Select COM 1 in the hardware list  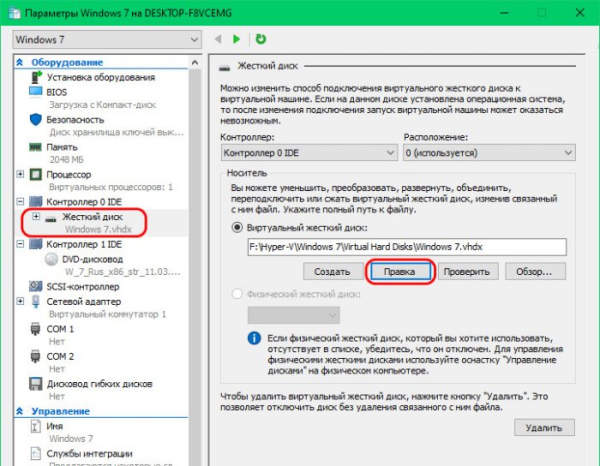tap(60, 327)
